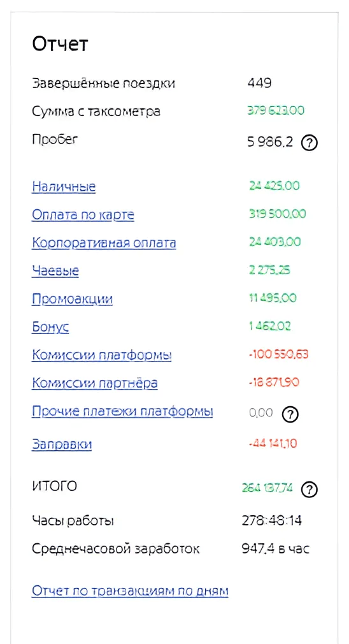Open Комиссии партнёра details
The image size is (349, 644).
[95, 383]
